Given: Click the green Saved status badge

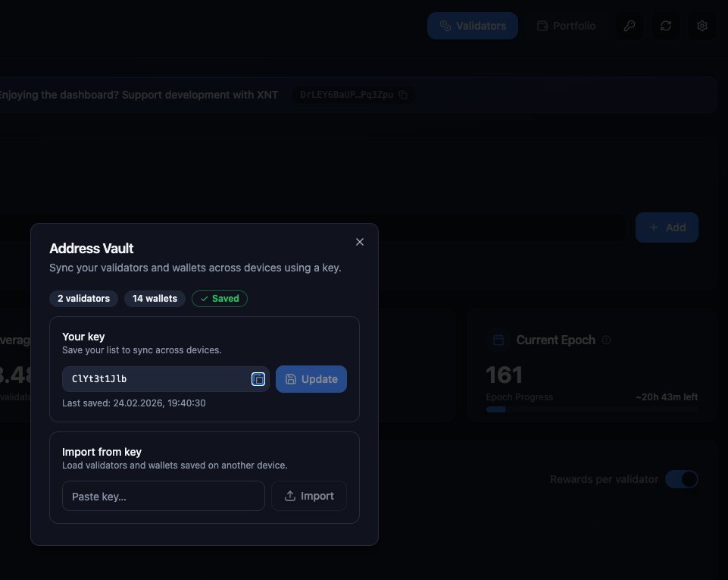Looking at the screenshot, I should click(x=220, y=299).
